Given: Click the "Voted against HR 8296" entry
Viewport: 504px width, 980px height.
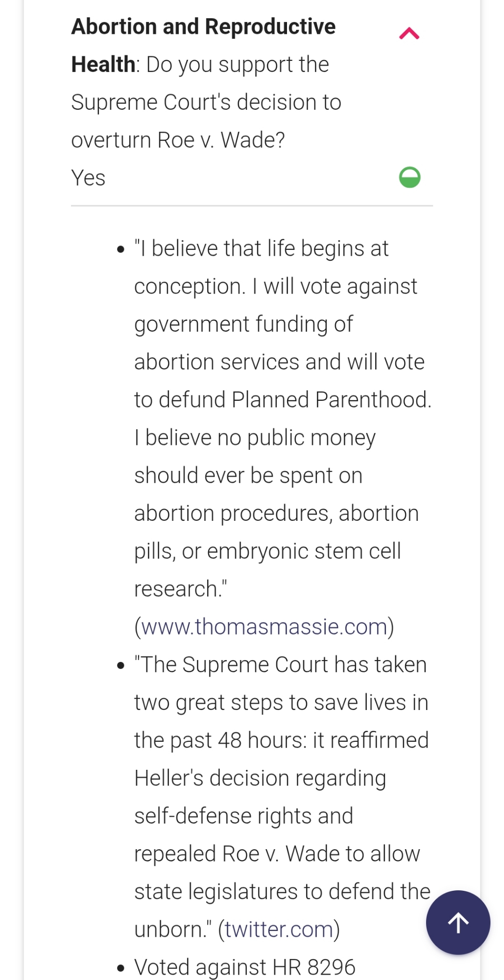Looking at the screenshot, I should [244, 967].
